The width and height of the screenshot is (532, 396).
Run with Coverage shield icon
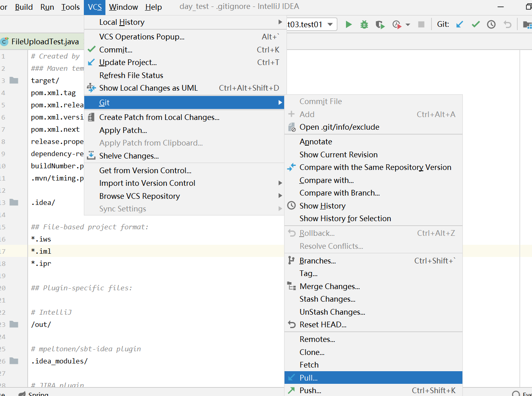380,24
